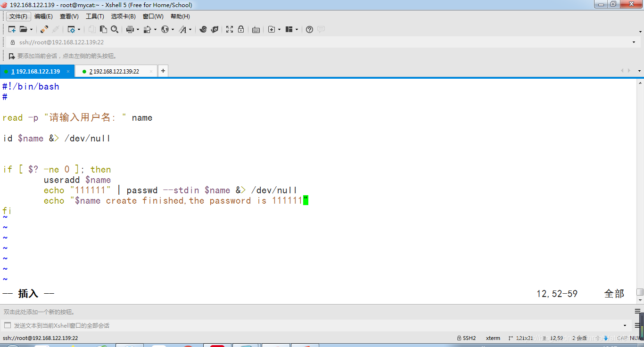This screenshot has height=347, width=644.
Task: Expand the Properties gear dropdown arrow
Action: 79,29
